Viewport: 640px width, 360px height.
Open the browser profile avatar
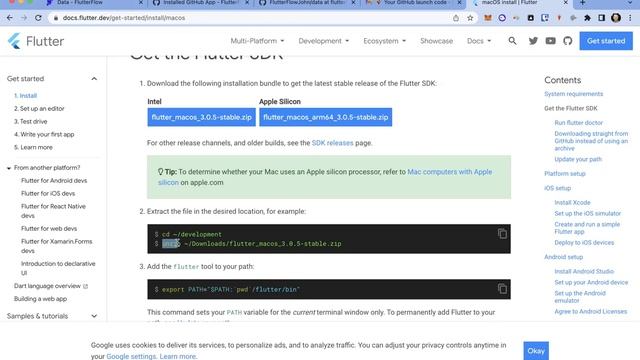pyautogui.click(x=616, y=18)
